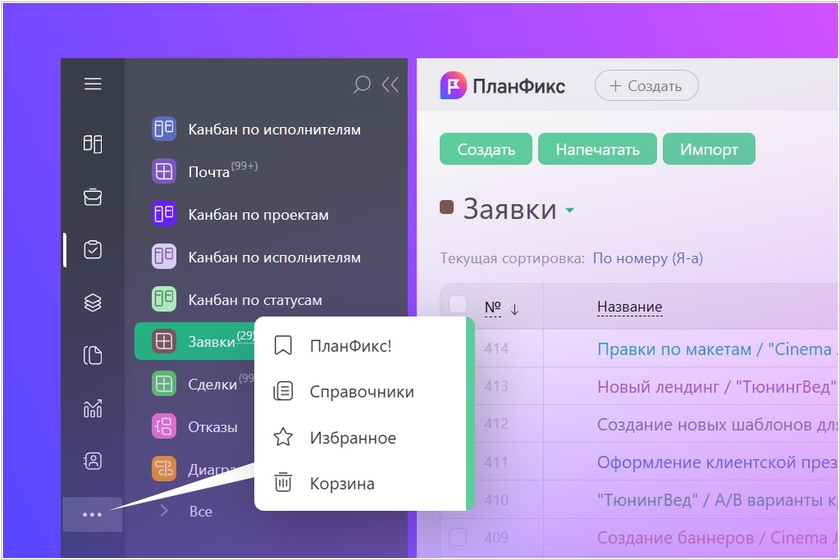The height and width of the screenshot is (560, 840).
Task: Click the № column header
Action: click(x=492, y=307)
